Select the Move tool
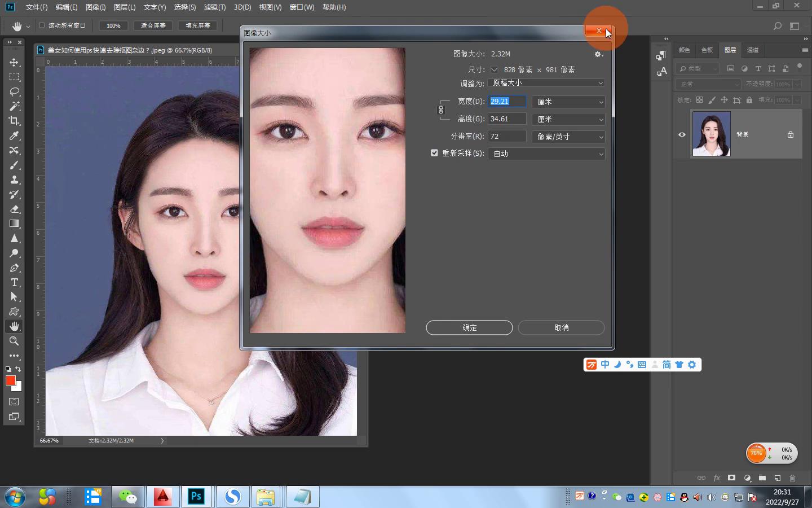 click(14, 62)
